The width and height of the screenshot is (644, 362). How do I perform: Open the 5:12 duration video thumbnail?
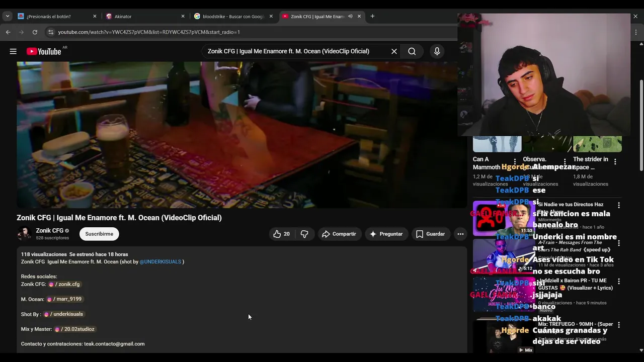click(x=504, y=256)
